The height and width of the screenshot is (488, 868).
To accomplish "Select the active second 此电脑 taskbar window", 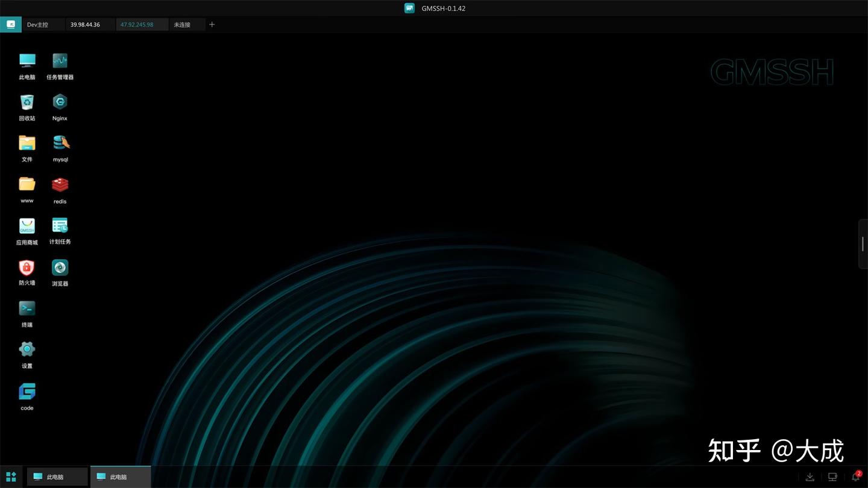I will (121, 477).
